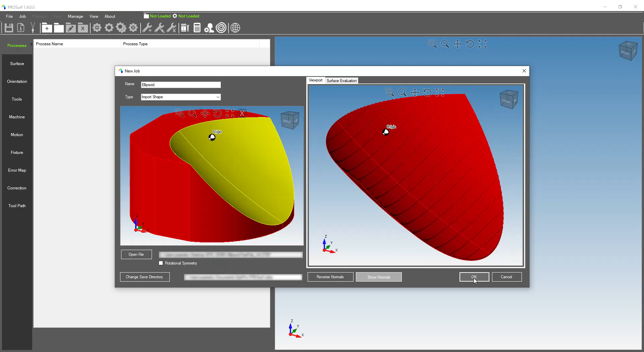Switch to the Surface Evaluation tab
The height and width of the screenshot is (352, 644).
[341, 80]
